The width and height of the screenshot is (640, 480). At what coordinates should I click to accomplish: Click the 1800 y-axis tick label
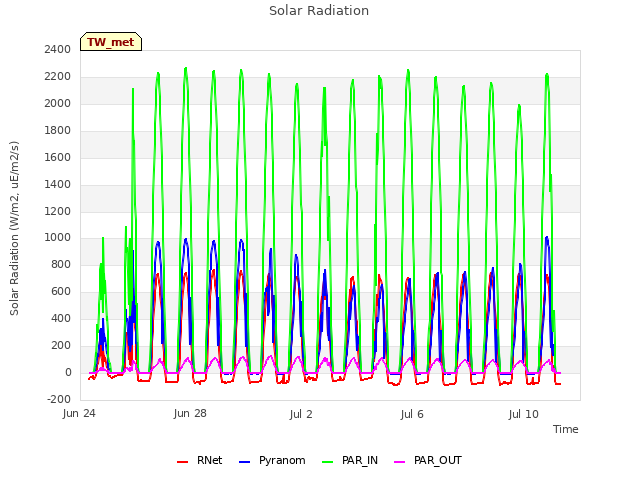tap(58, 130)
